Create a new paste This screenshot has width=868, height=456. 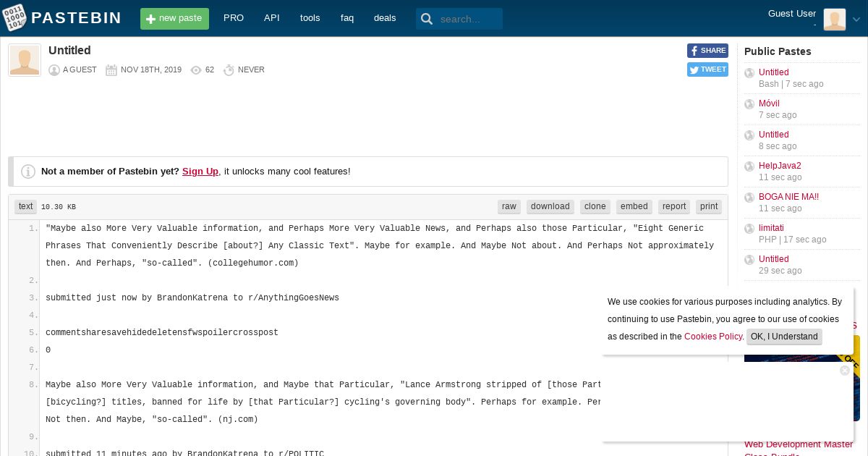(x=174, y=19)
